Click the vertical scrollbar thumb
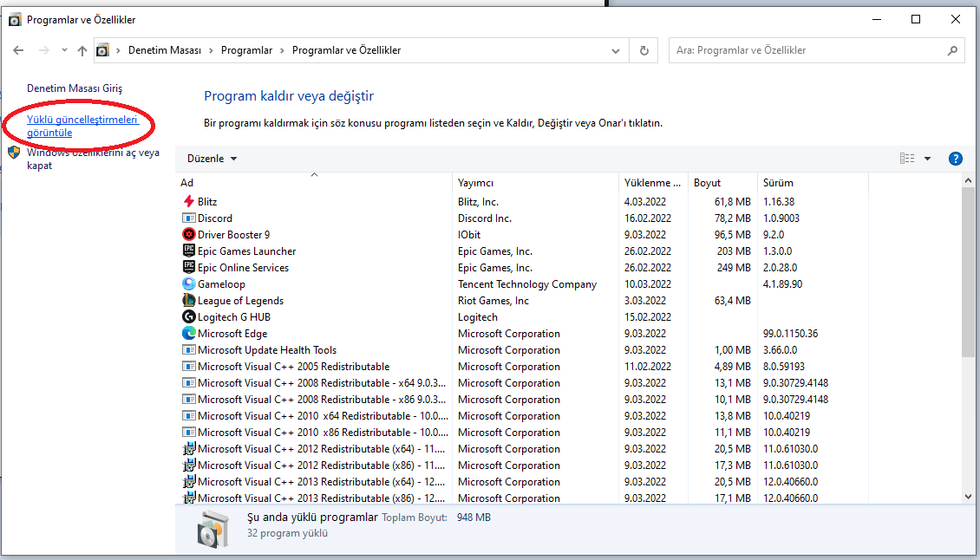Image resolution: width=980 pixels, height=560 pixels. tap(968, 272)
